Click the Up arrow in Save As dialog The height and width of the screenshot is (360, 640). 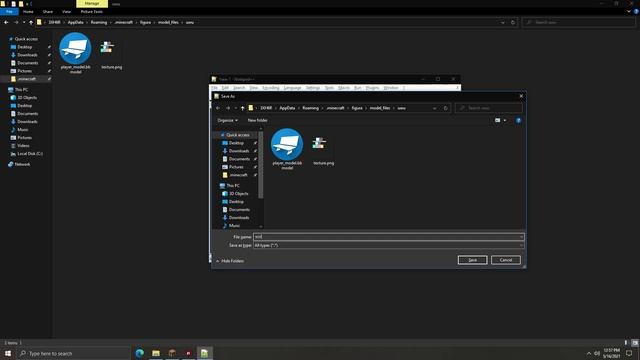coord(242,108)
